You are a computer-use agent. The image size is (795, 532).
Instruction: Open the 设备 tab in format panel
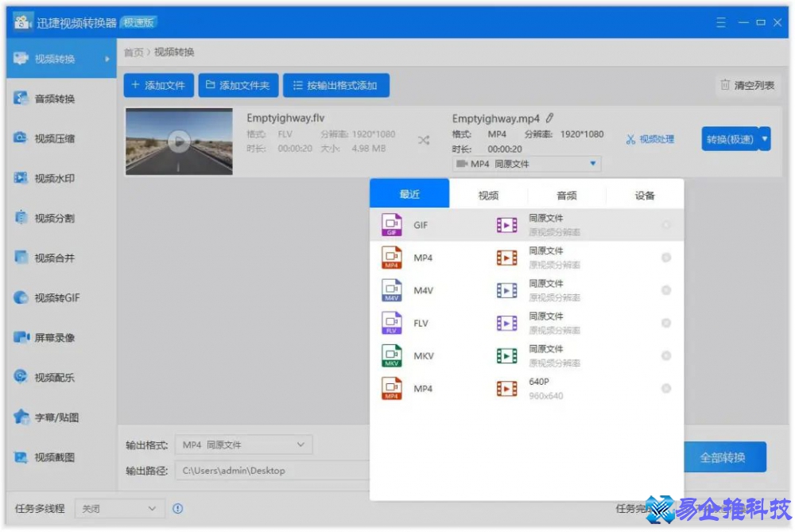644,193
